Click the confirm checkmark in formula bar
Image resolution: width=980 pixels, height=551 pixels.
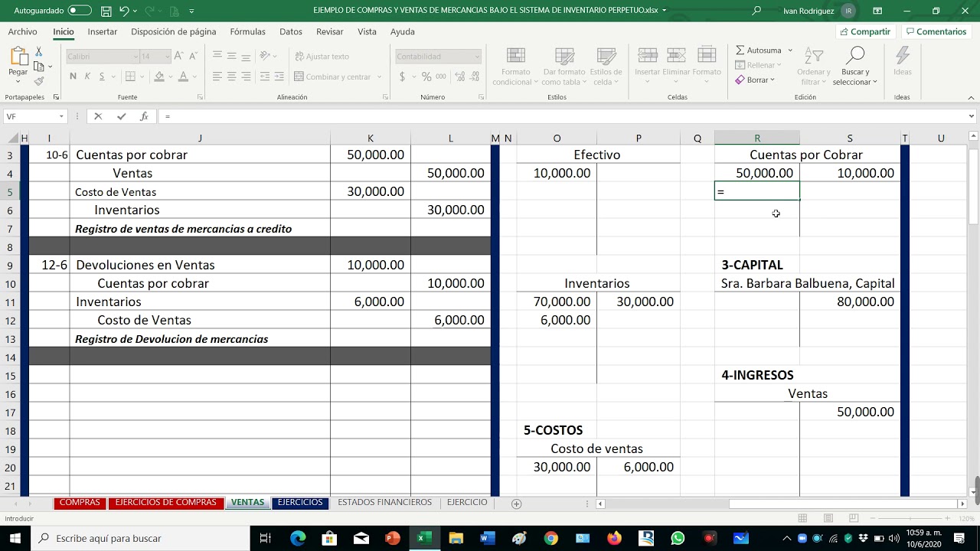click(x=121, y=116)
